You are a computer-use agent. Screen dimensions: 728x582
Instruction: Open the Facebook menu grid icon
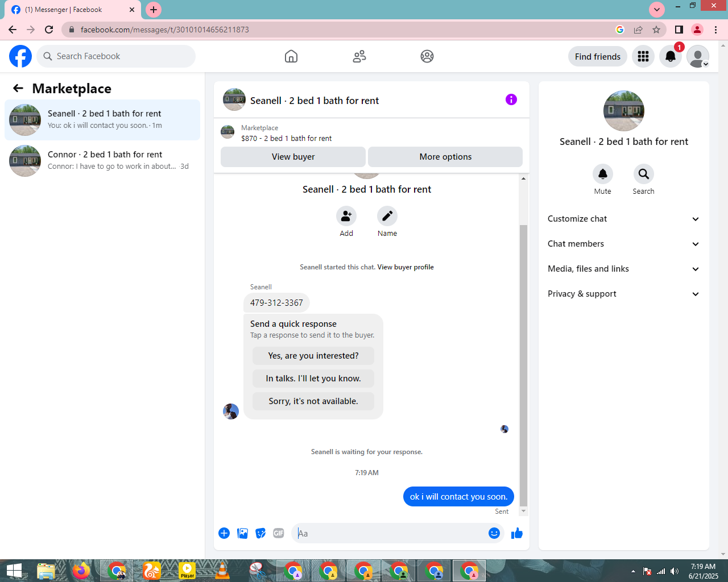[643, 56]
